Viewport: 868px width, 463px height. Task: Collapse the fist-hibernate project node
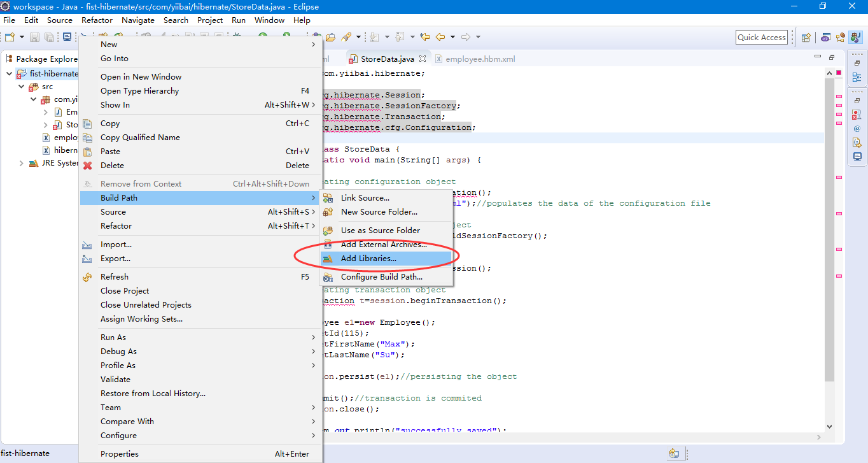point(9,73)
